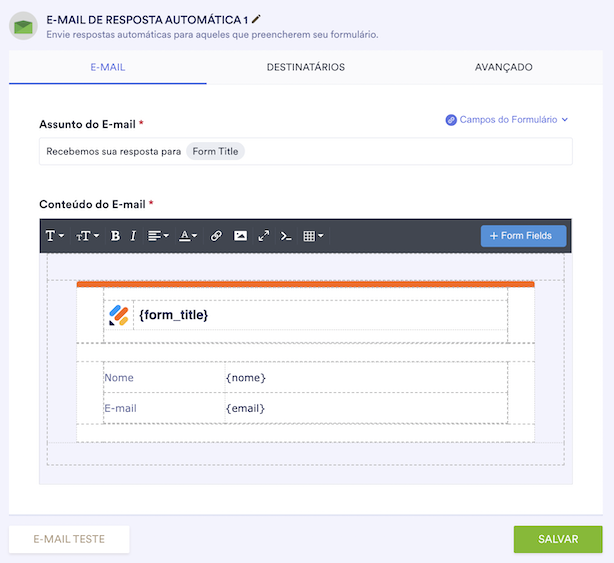This screenshot has width=614, height=563.
Task: Open the font size dropdown
Action: pyautogui.click(x=88, y=236)
